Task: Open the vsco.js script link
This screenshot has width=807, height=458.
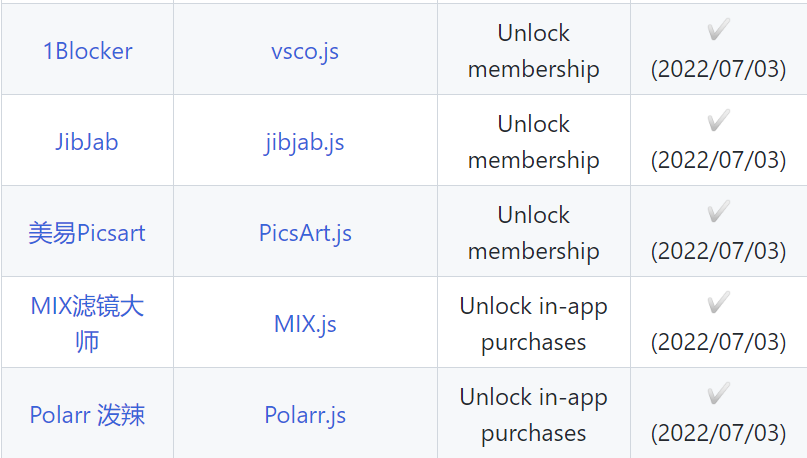Action: click(x=305, y=51)
